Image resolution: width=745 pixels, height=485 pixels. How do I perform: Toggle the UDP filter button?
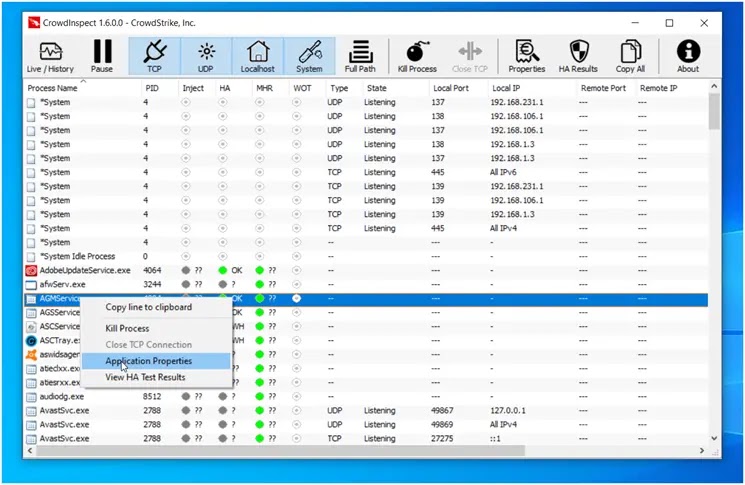click(x=206, y=57)
